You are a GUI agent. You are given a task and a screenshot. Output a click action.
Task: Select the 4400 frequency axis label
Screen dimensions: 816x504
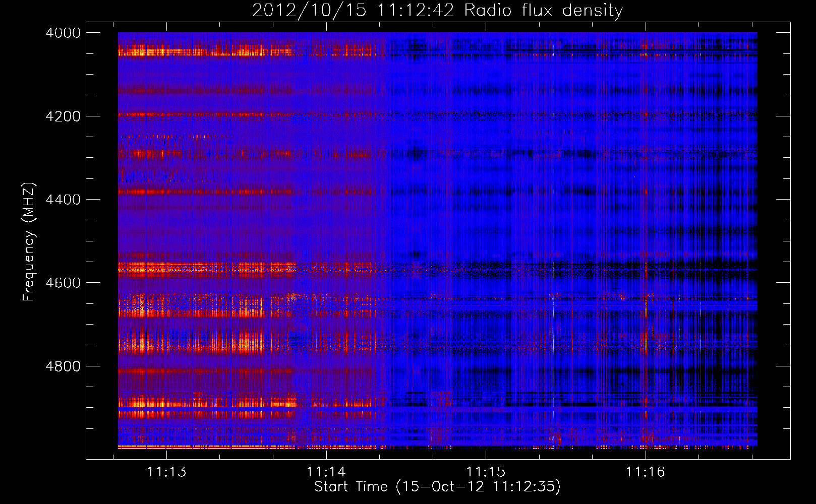[63, 200]
